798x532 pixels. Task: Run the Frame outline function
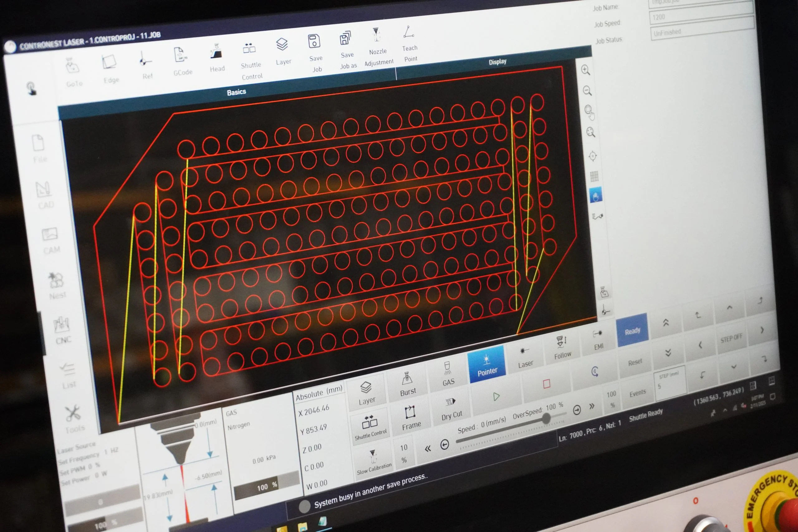point(411,418)
